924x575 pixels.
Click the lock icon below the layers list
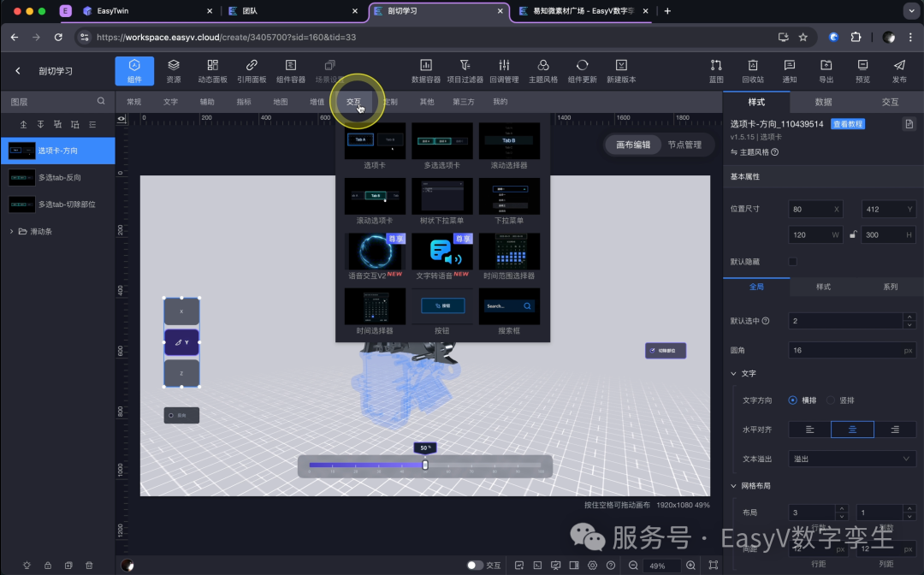click(48, 565)
